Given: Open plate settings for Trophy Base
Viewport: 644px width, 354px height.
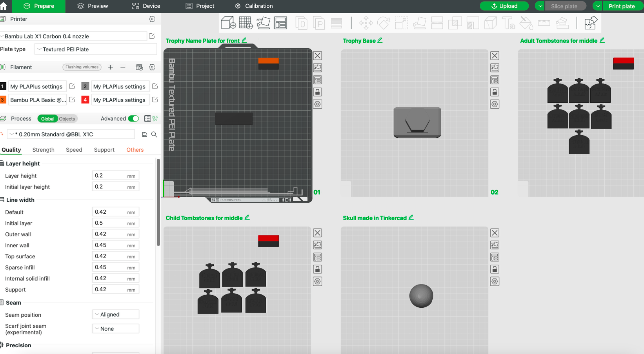Looking at the screenshot, I should (x=495, y=104).
